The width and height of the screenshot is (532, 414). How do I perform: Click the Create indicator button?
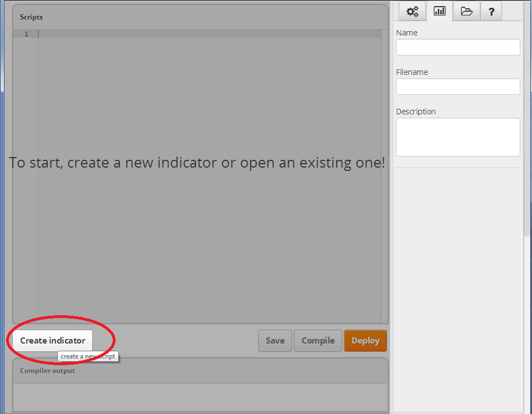pyautogui.click(x=53, y=340)
